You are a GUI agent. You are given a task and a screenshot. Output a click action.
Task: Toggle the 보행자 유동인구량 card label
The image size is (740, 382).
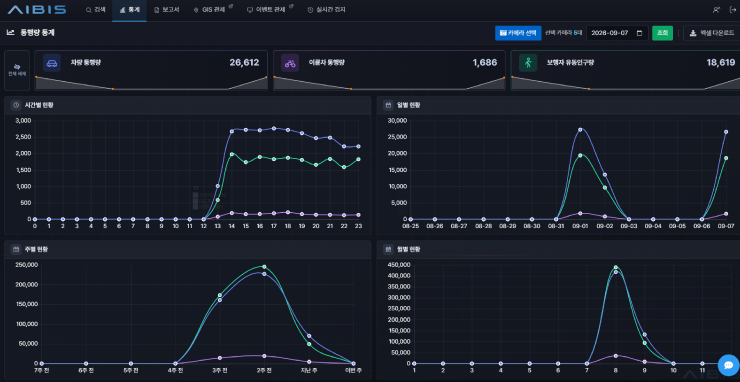click(570, 63)
